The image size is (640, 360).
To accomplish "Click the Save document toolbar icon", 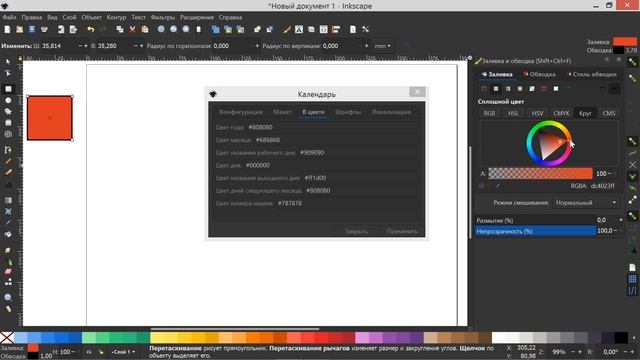I will pos(32,29).
